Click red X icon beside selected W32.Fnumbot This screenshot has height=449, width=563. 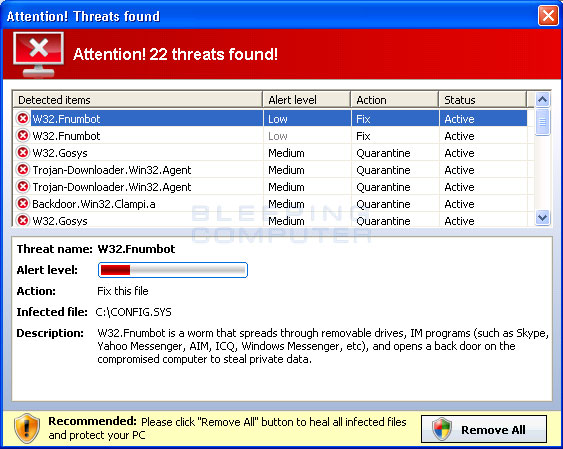(23, 118)
